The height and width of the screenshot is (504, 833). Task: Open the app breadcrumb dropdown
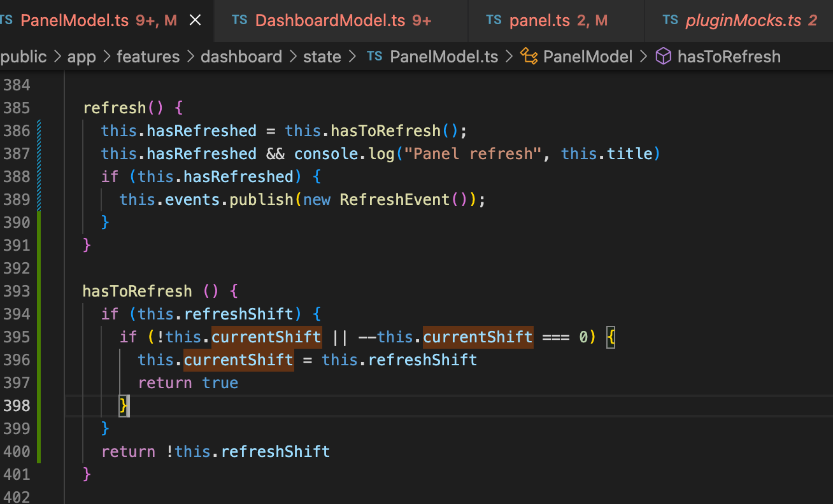(82, 57)
